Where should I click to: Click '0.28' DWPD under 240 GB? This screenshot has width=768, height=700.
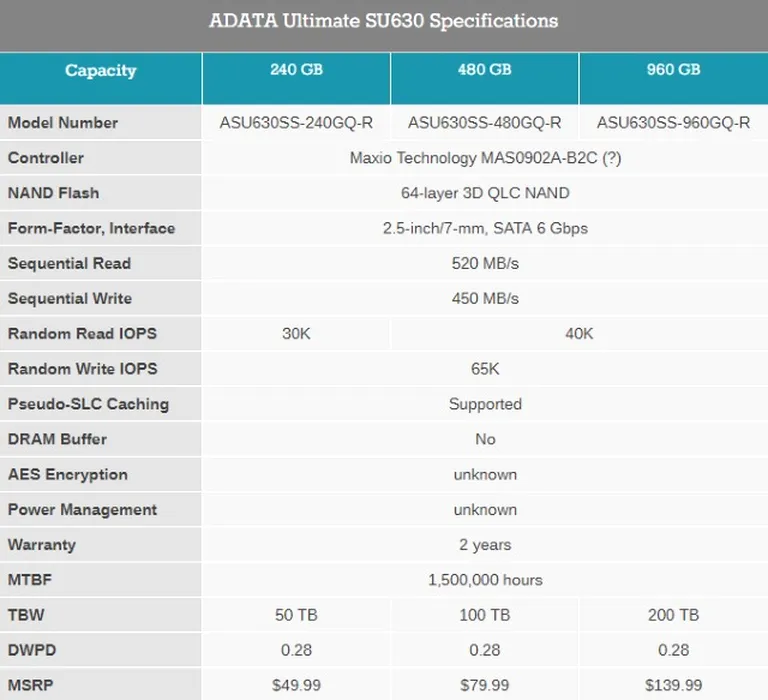point(296,651)
